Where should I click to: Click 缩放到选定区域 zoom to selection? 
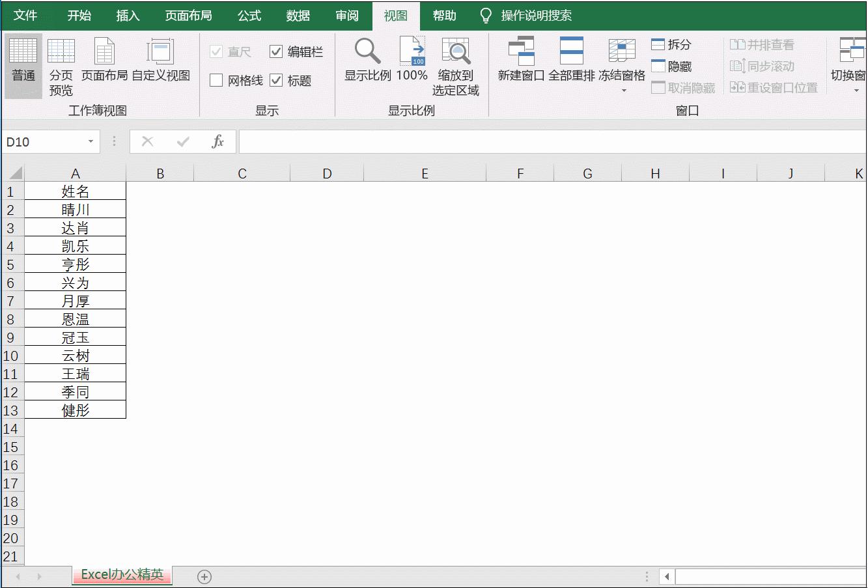[x=456, y=62]
